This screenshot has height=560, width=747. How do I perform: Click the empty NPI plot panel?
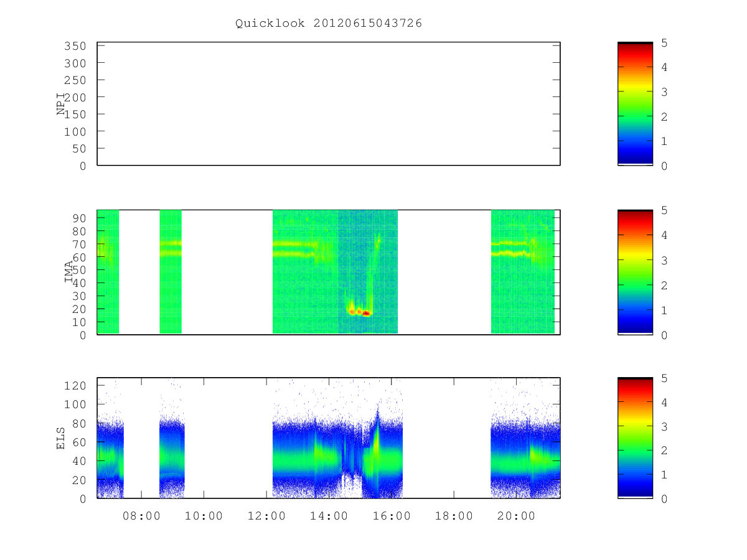329,104
